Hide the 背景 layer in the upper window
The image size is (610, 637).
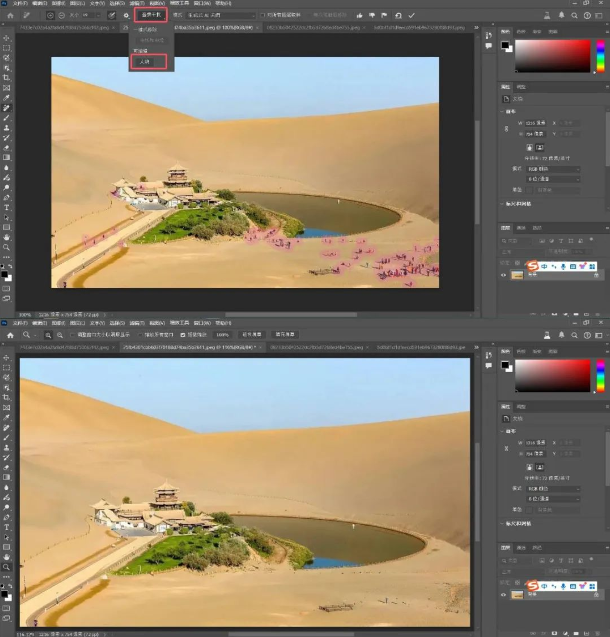(x=504, y=275)
